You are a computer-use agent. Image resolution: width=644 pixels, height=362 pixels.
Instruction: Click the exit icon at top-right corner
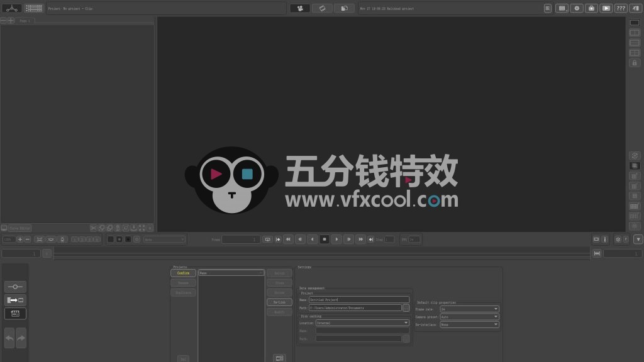(635, 8)
